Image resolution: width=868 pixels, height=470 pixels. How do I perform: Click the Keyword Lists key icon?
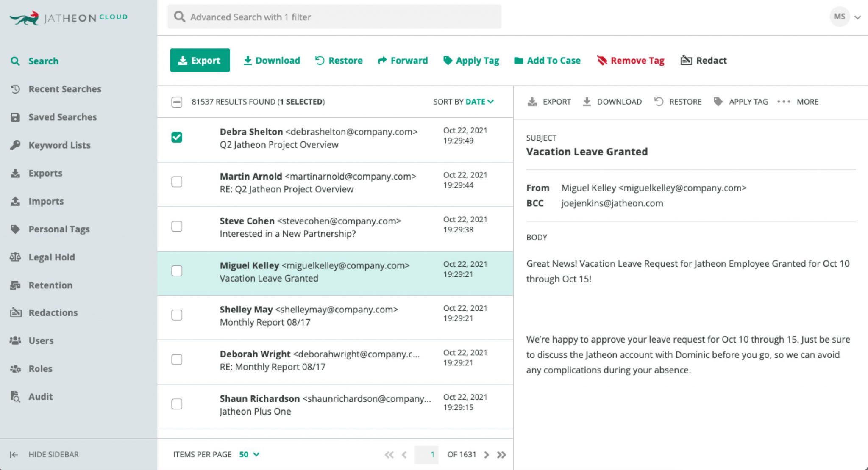[x=15, y=145]
